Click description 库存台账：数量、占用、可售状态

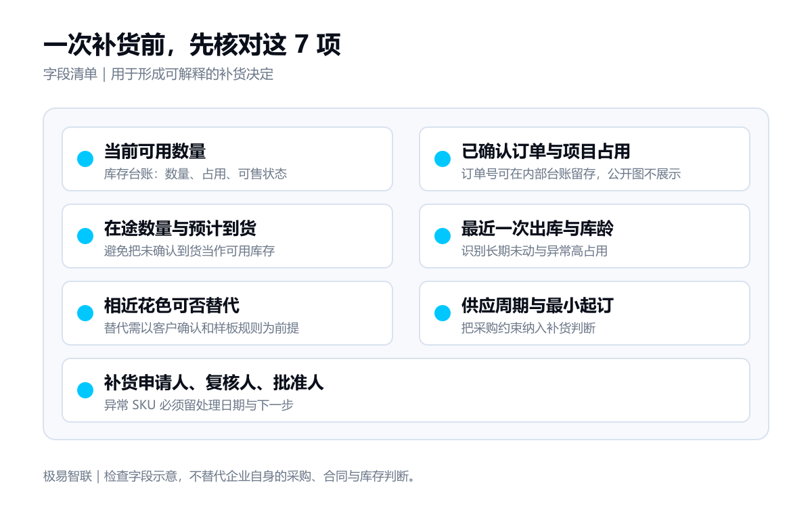click(x=196, y=174)
